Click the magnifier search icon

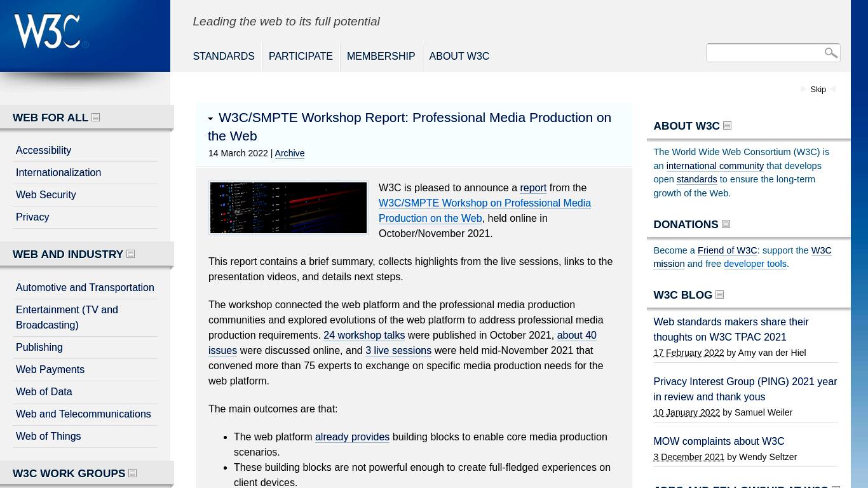tap(831, 53)
